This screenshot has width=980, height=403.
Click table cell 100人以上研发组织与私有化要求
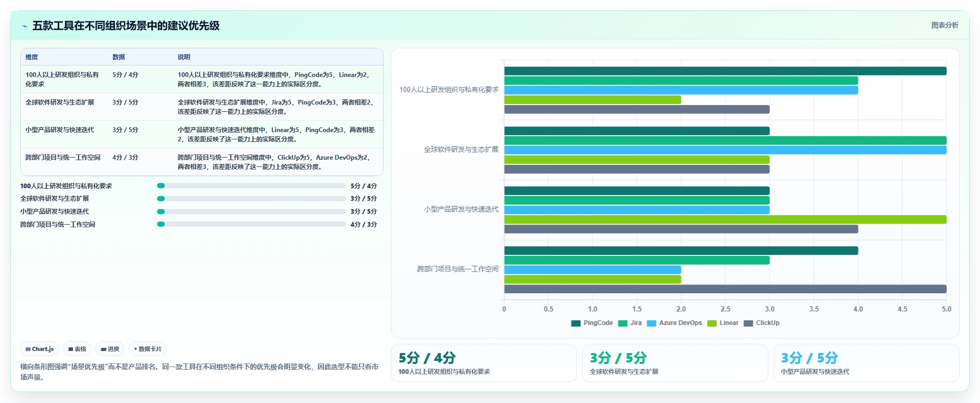63,79
